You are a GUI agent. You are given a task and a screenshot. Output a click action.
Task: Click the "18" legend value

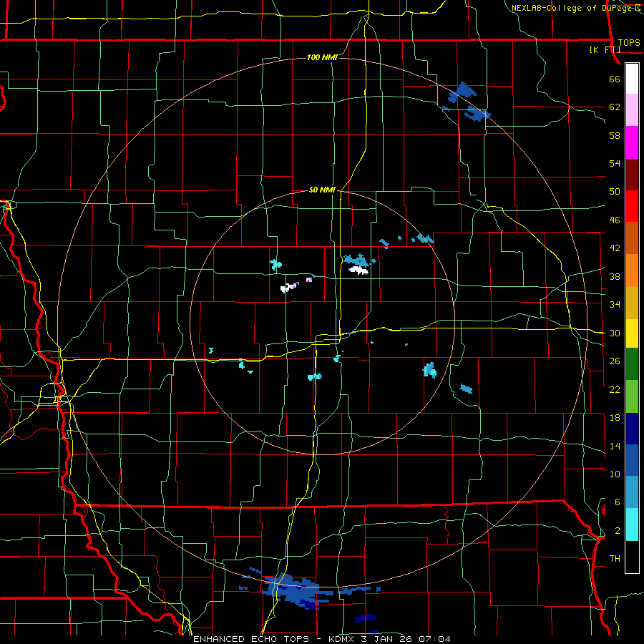coord(615,417)
